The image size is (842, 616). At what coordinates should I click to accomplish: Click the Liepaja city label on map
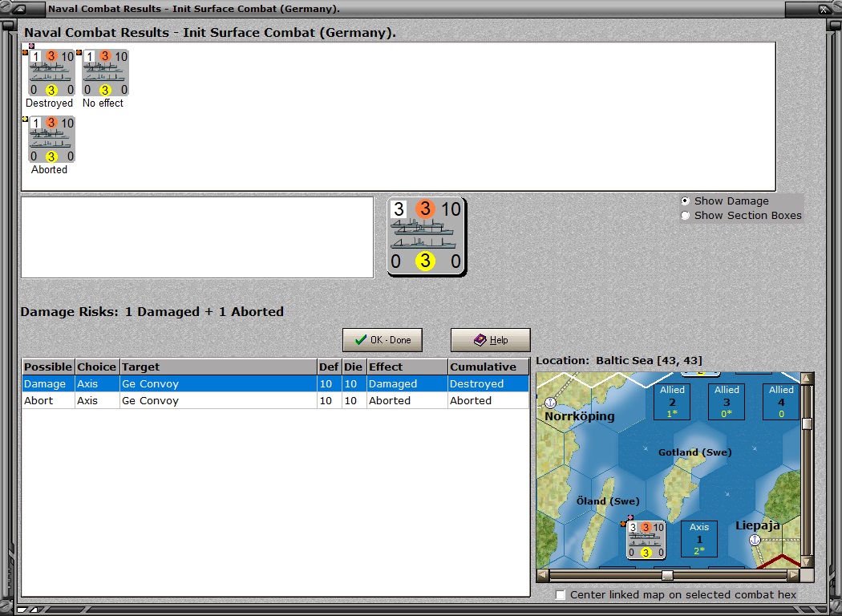tap(758, 525)
